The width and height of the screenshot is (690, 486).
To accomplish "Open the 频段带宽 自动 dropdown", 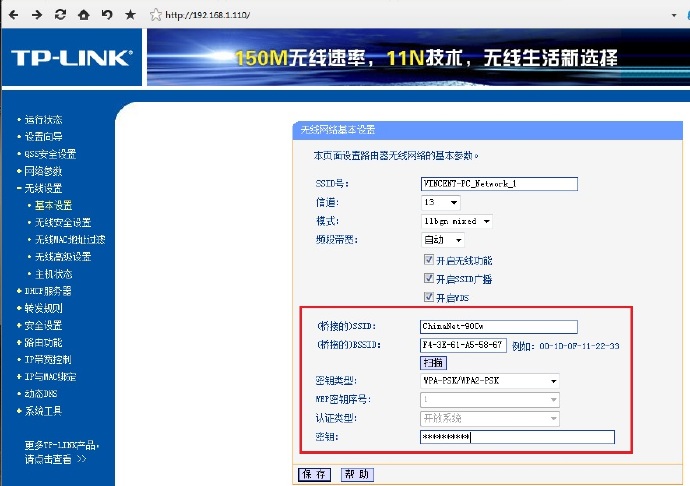I will [442, 240].
